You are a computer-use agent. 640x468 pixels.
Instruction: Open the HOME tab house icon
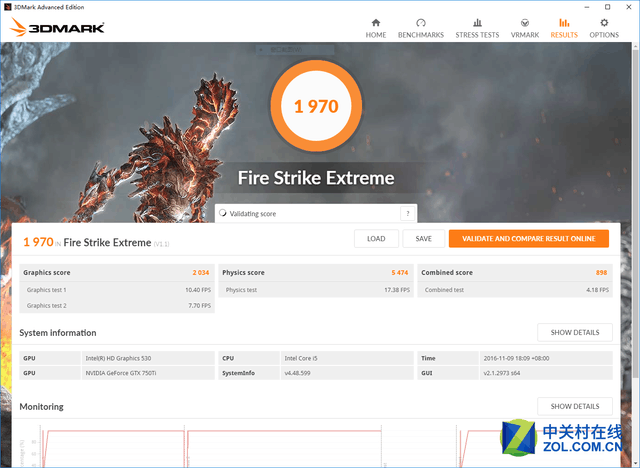[x=376, y=22]
